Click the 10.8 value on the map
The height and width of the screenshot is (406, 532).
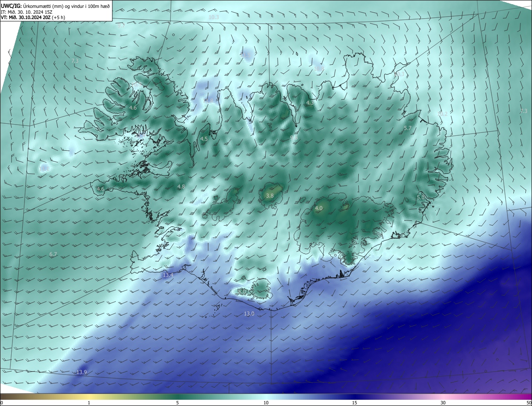(x=319, y=68)
